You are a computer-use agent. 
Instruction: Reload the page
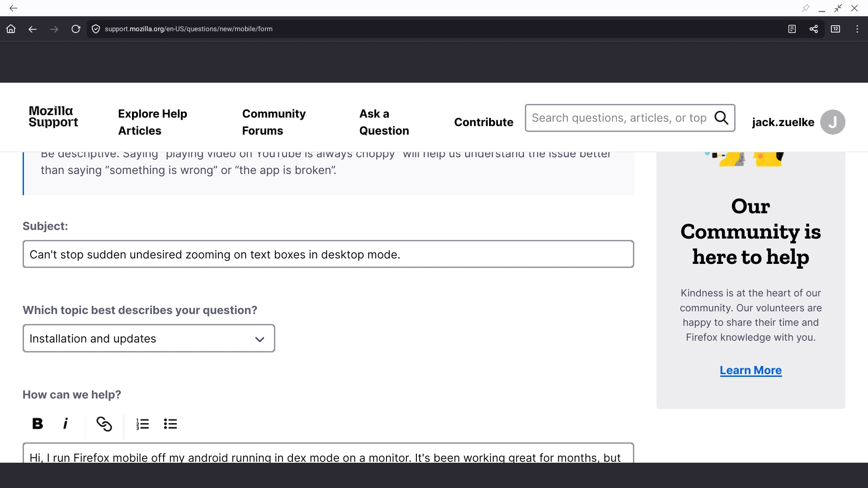[76, 29]
